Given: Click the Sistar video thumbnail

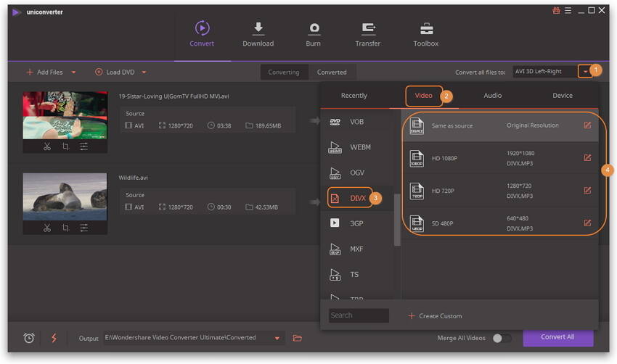Looking at the screenshot, I should 65,115.
